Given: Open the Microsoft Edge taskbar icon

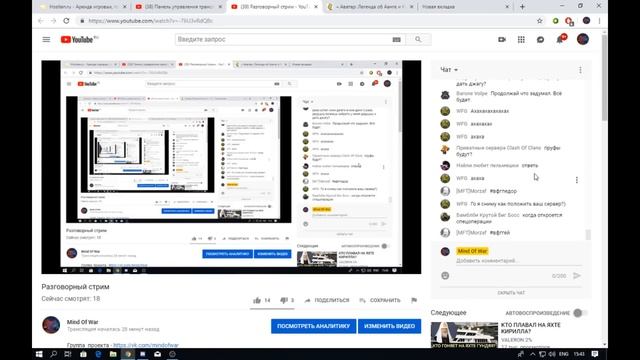Looking at the screenshot, I should (98, 354).
